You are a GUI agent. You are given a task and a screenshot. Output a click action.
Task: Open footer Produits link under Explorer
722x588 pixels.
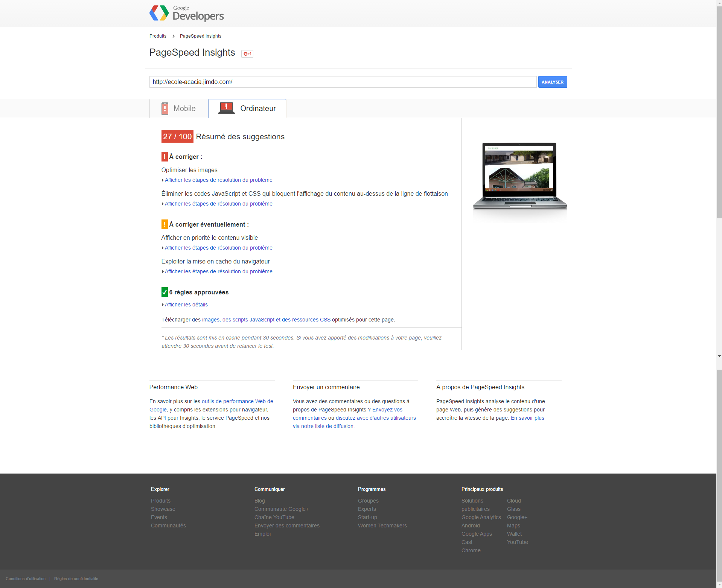tap(161, 501)
